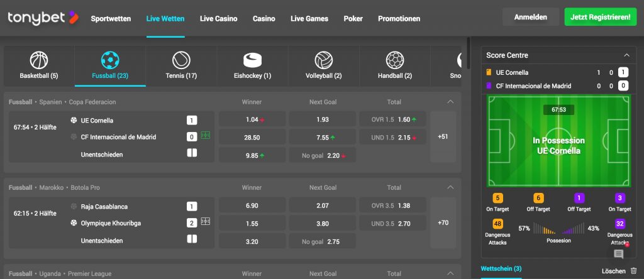Image resolution: width=644 pixels, height=279 pixels.
Task: Select No goal 2.75 odds
Action: tap(323, 242)
